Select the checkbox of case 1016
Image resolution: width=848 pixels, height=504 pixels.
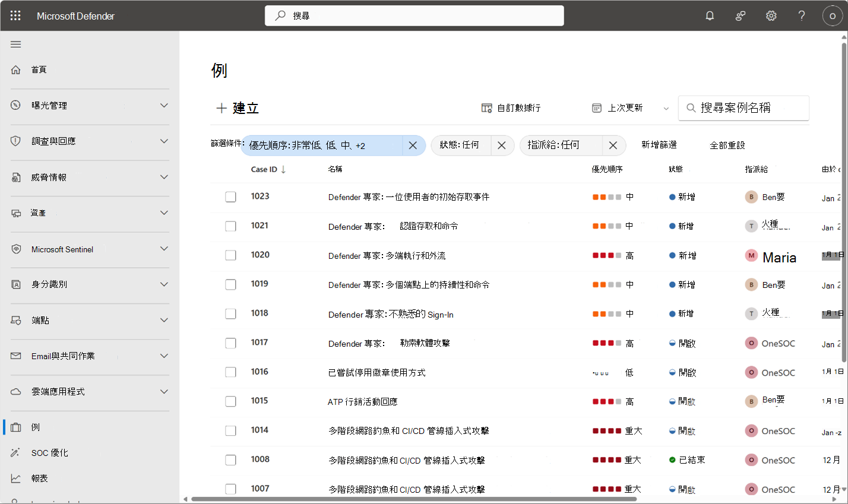(x=230, y=372)
